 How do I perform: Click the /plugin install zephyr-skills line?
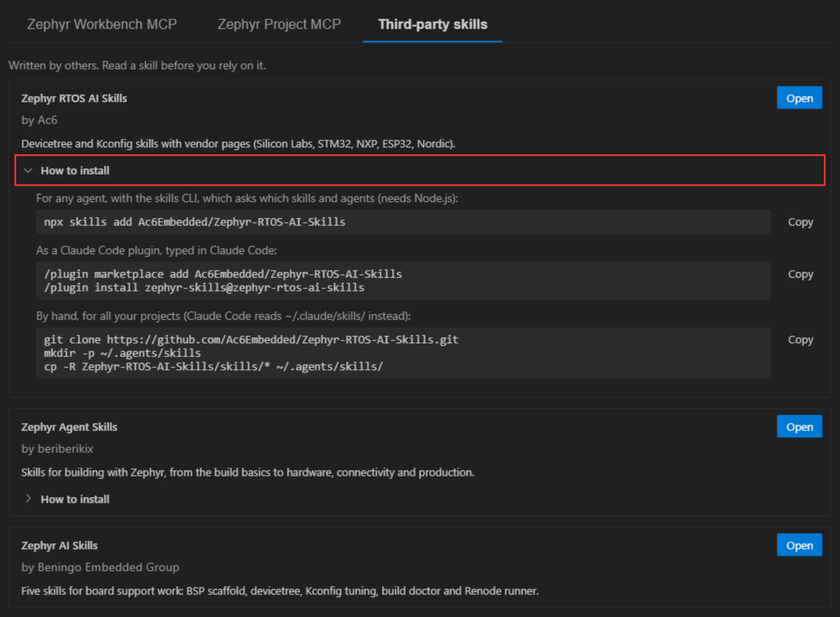[x=204, y=287]
